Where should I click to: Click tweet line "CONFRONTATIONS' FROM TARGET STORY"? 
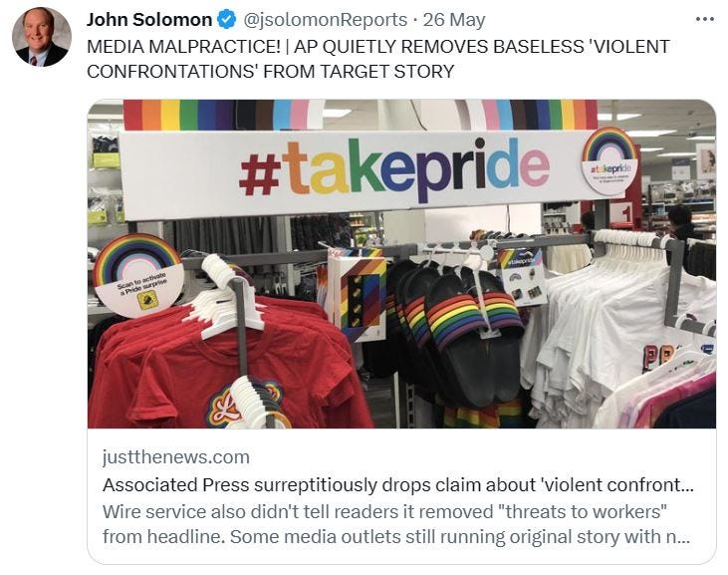(270, 72)
